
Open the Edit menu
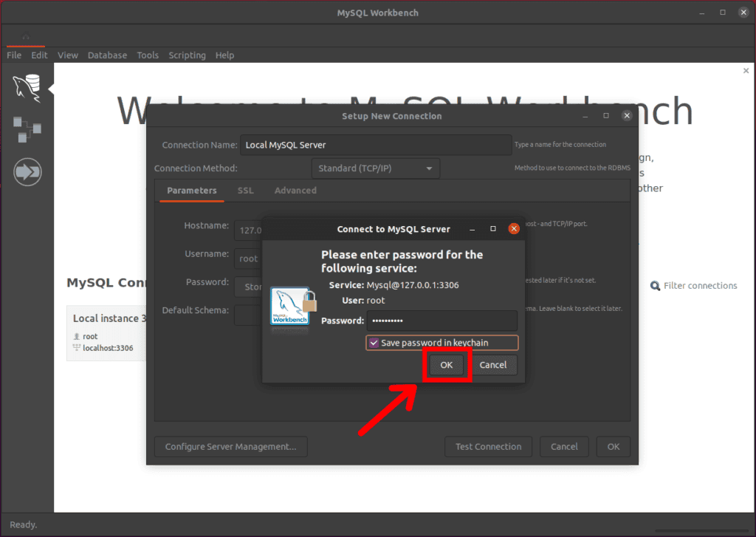coord(40,55)
